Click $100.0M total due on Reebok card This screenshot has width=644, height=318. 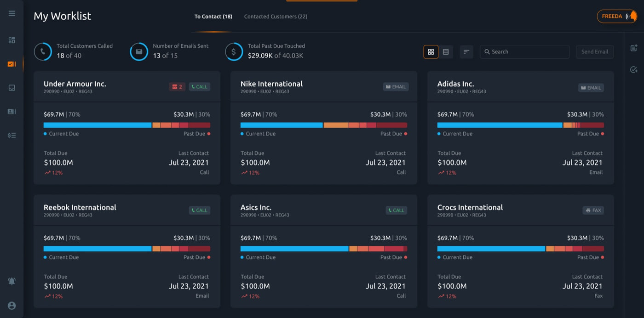pyautogui.click(x=58, y=286)
